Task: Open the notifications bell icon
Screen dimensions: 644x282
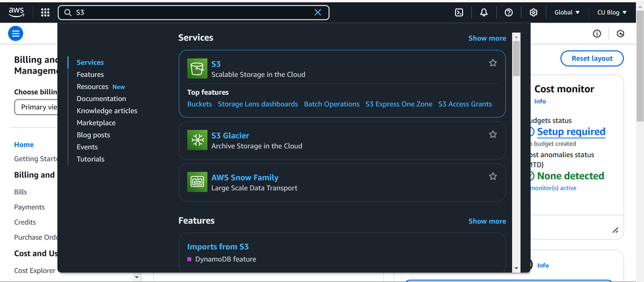Action: pos(484,12)
